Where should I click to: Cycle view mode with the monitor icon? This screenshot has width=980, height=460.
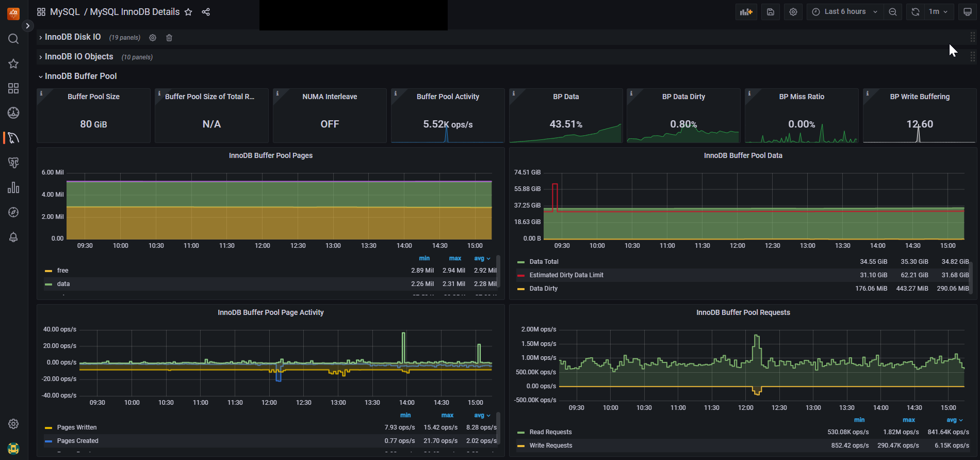968,12
